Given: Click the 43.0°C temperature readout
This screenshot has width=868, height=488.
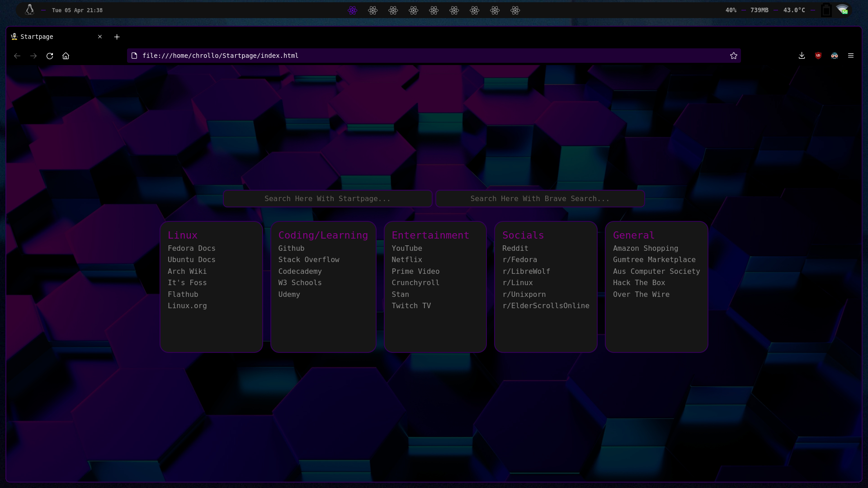Looking at the screenshot, I should point(794,10).
